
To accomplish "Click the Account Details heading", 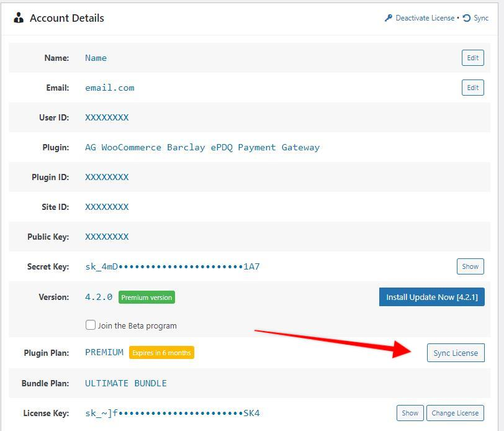I will (x=67, y=18).
